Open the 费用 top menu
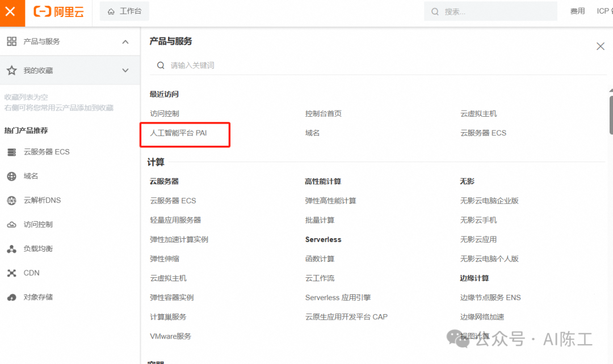Image resolution: width=613 pixels, height=364 pixels. 577,11
